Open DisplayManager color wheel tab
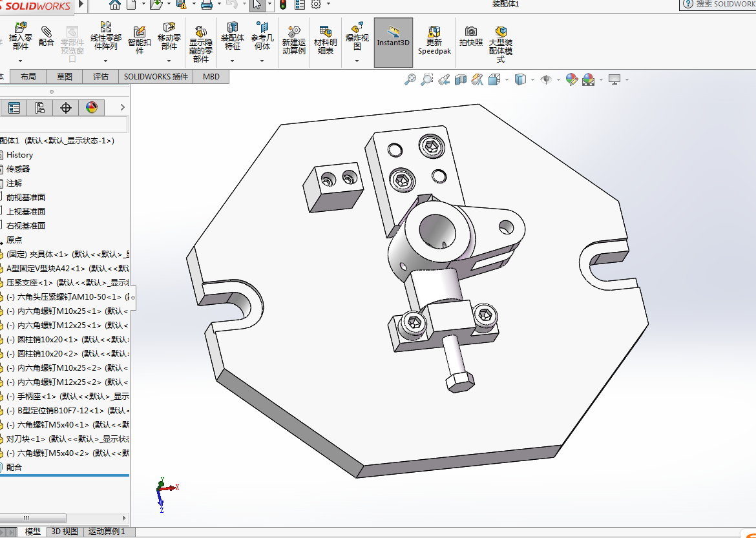Viewport: 756px width, 538px height. [92, 107]
